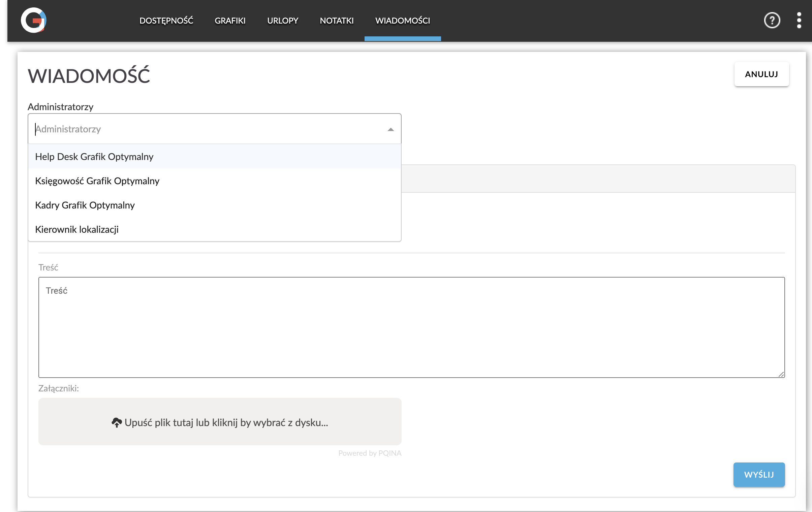The height and width of the screenshot is (512, 812).
Task: Click the cloud upload icon
Action: 116,422
